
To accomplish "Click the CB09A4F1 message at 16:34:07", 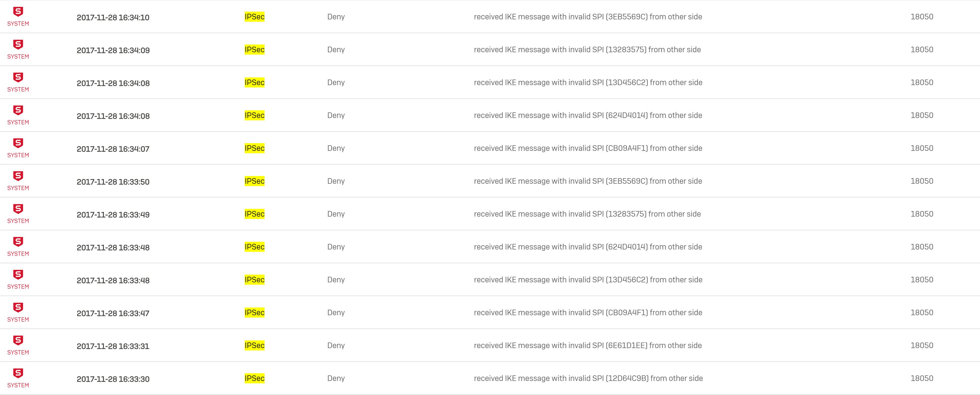I will (x=588, y=148).
